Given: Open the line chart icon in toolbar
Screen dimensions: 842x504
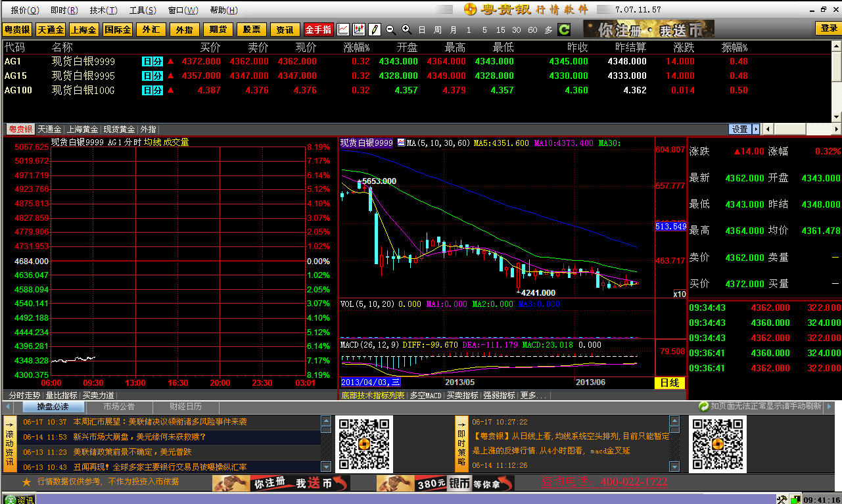Looking at the screenshot, I should tap(343, 30).
